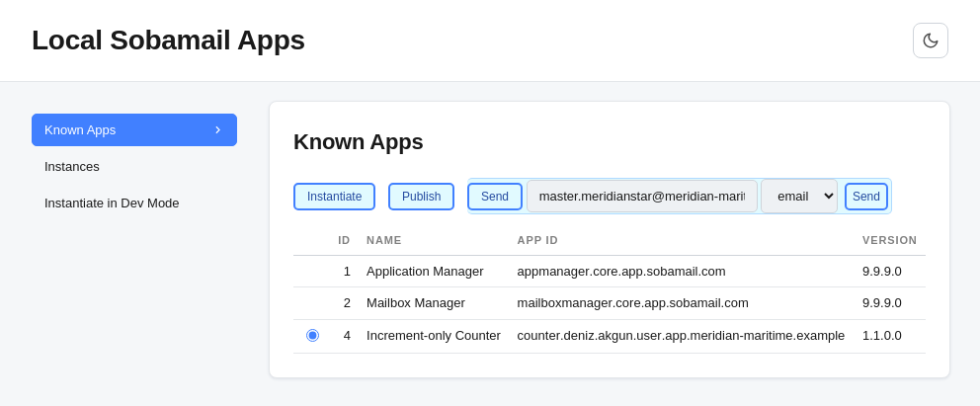Click counter.deniz.akgun app ID cell
This screenshot has width=980, height=406.
[681, 336]
